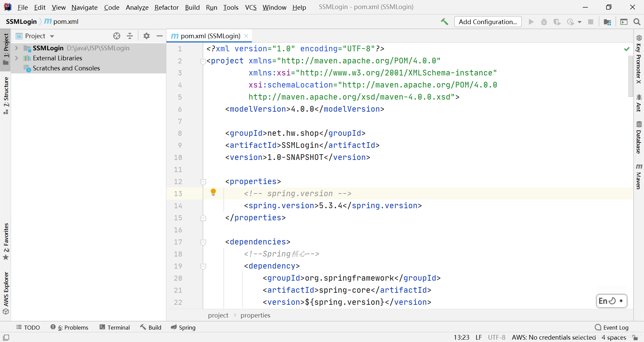Click SSMLogin in navigation bar

point(21,21)
